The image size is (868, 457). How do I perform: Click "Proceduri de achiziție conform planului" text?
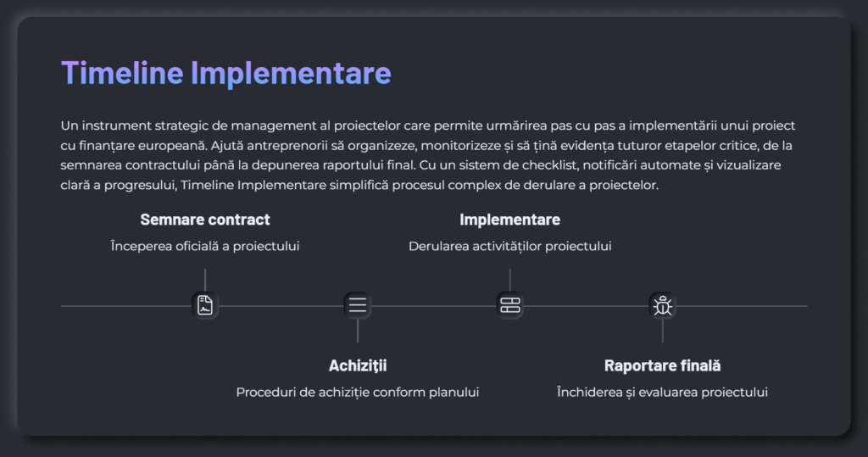click(358, 392)
